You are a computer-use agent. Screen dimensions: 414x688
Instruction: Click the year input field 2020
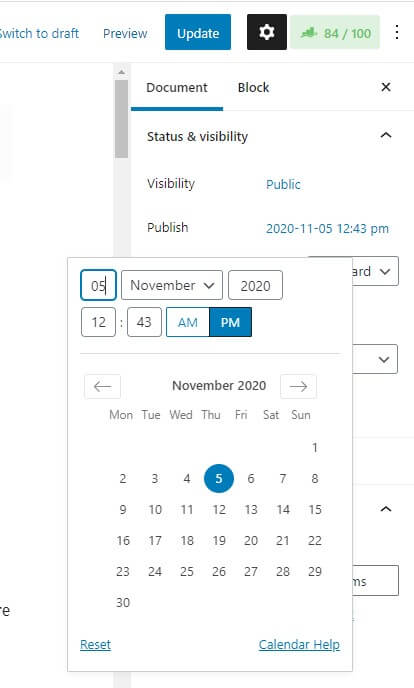(255, 285)
